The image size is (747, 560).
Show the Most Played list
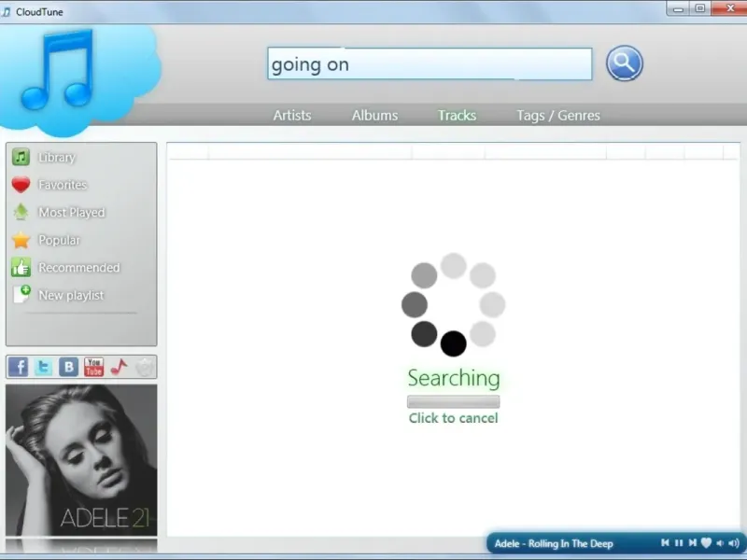58,213
